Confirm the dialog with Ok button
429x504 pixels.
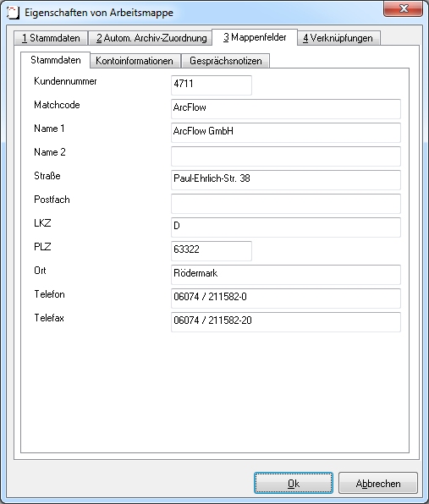pyautogui.click(x=294, y=483)
